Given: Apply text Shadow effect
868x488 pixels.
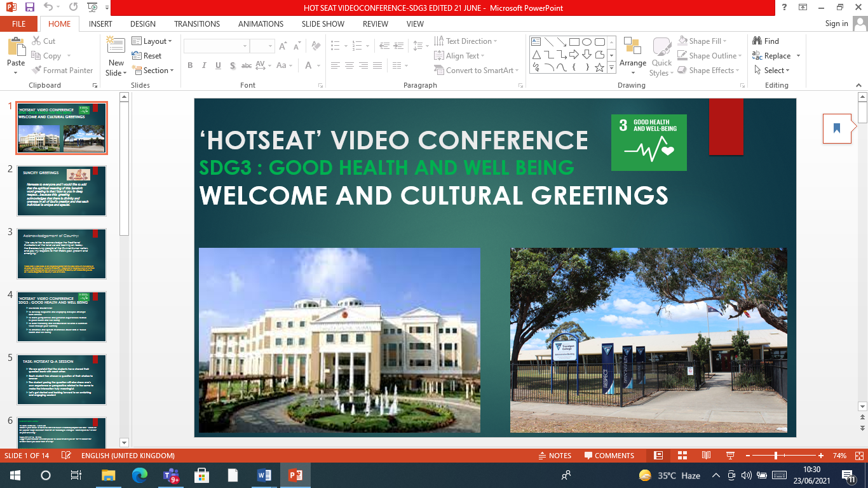Looking at the screenshot, I should pos(233,65).
